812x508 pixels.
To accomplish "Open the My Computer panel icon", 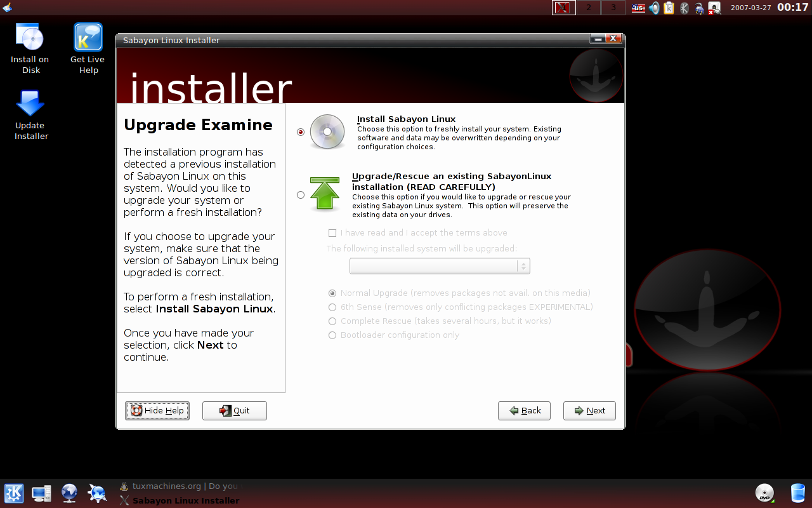I will tap(42, 493).
